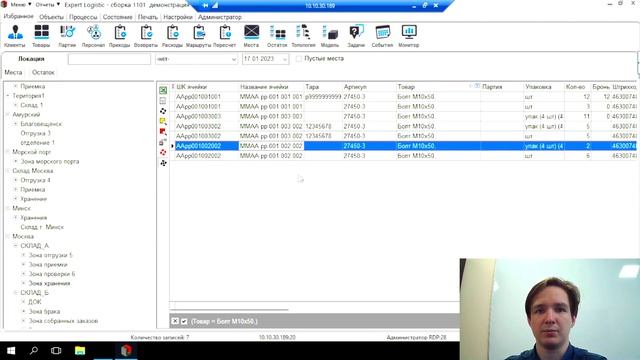Click the gray grid icon below Excel export
This screenshot has width=640, height=360.
pos(163,100)
